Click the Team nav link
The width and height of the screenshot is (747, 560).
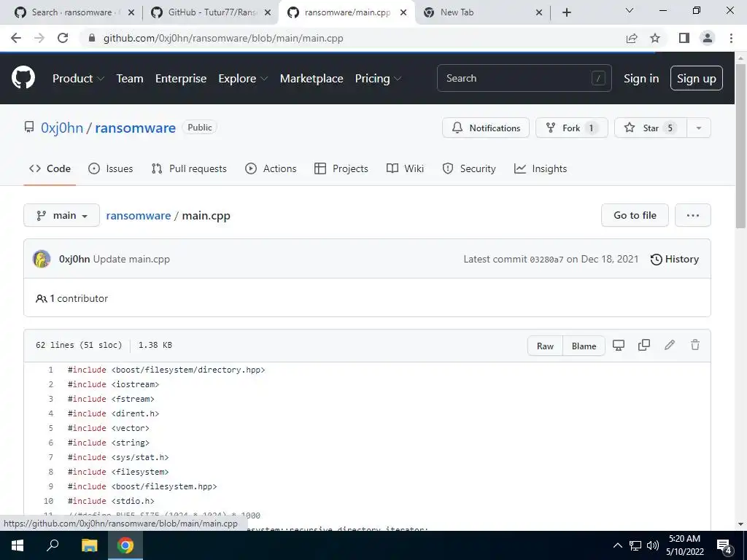[x=130, y=78]
